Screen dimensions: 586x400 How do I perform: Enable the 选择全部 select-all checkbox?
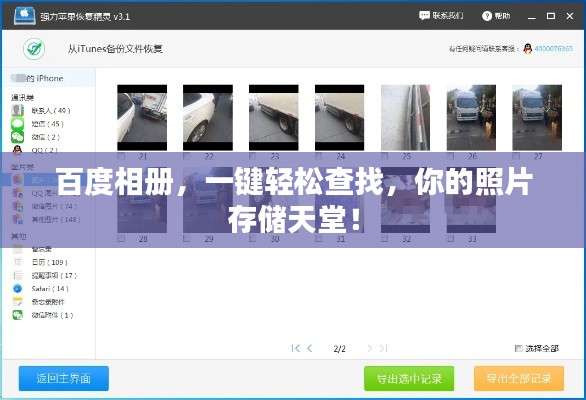(518, 348)
